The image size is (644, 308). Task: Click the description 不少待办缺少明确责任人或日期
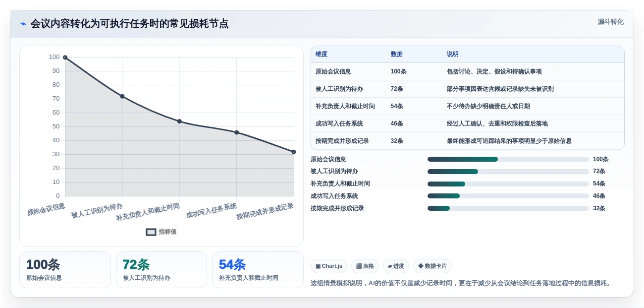pos(488,106)
